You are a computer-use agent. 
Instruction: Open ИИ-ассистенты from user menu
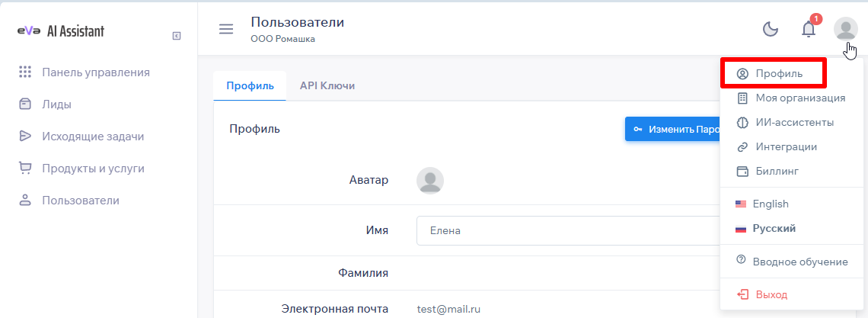point(794,122)
